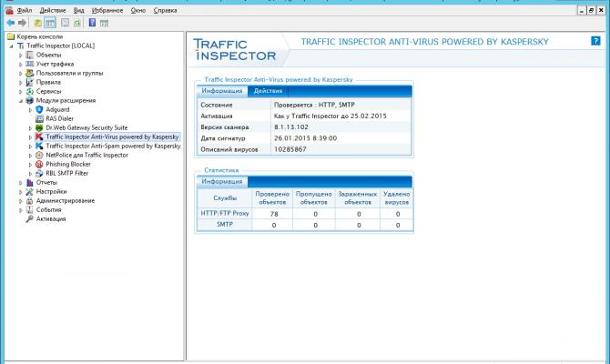Screen dimensions: 610x364
Task: Click the Kaspersky Anti-Virus red K icon
Action: click(x=39, y=136)
